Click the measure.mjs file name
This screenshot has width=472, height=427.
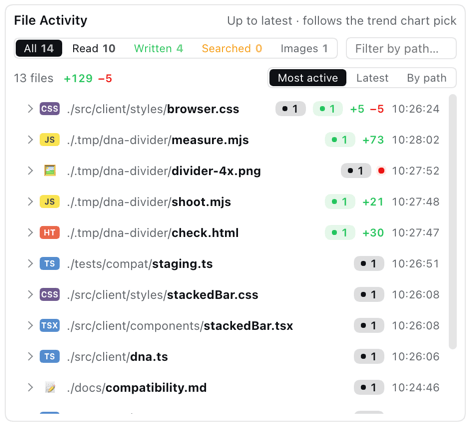(x=210, y=140)
